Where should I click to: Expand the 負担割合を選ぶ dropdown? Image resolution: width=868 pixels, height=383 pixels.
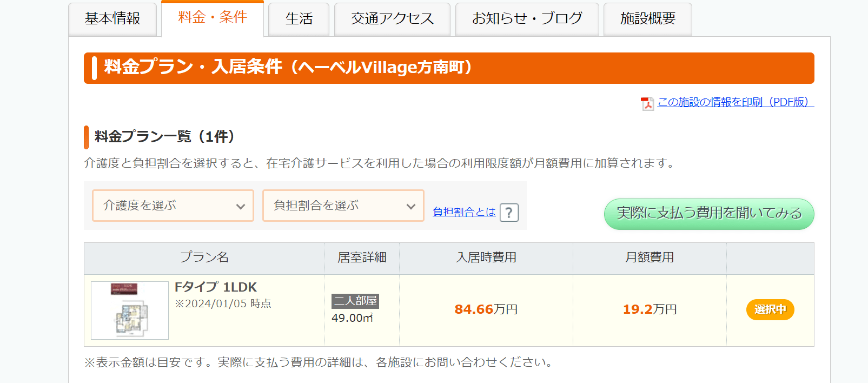coord(343,206)
